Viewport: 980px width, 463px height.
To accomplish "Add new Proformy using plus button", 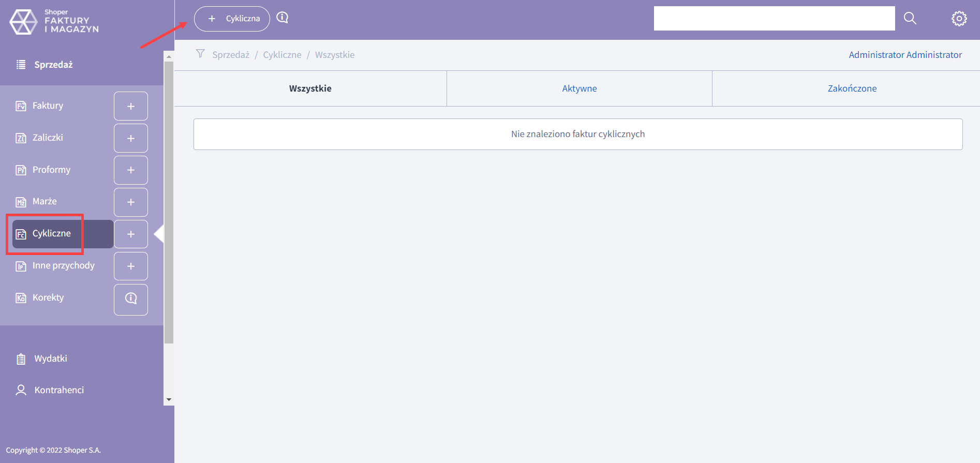I will pyautogui.click(x=131, y=170).
